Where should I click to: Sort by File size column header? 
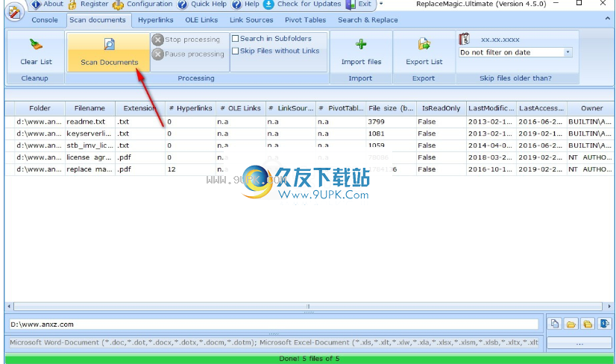click(391, 108)
